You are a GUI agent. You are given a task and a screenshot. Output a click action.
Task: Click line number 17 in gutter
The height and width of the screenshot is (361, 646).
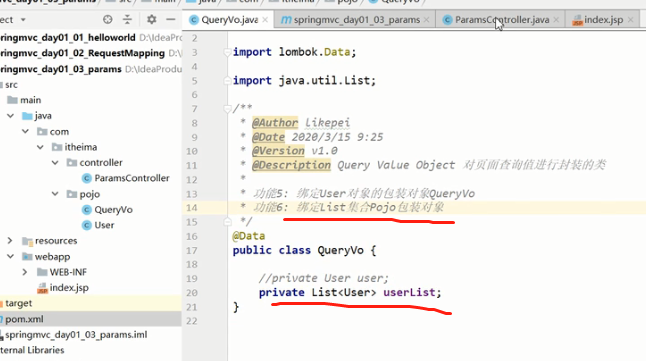coord(192,251)
